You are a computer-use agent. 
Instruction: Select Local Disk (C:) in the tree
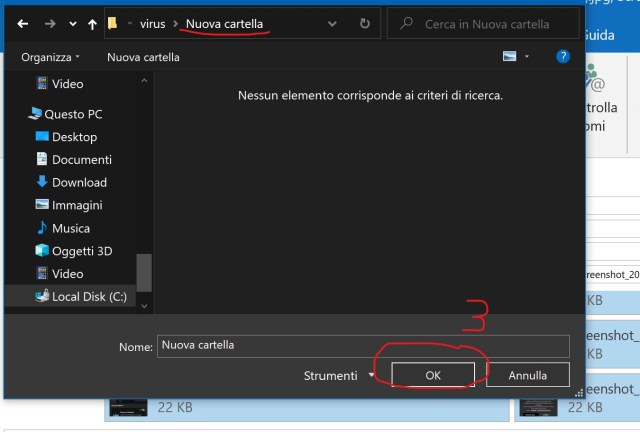coord(89,296)
